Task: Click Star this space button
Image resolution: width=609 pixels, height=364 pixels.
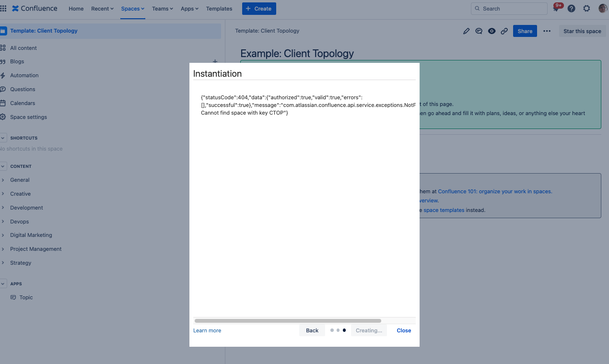Action: click(582, 31)
